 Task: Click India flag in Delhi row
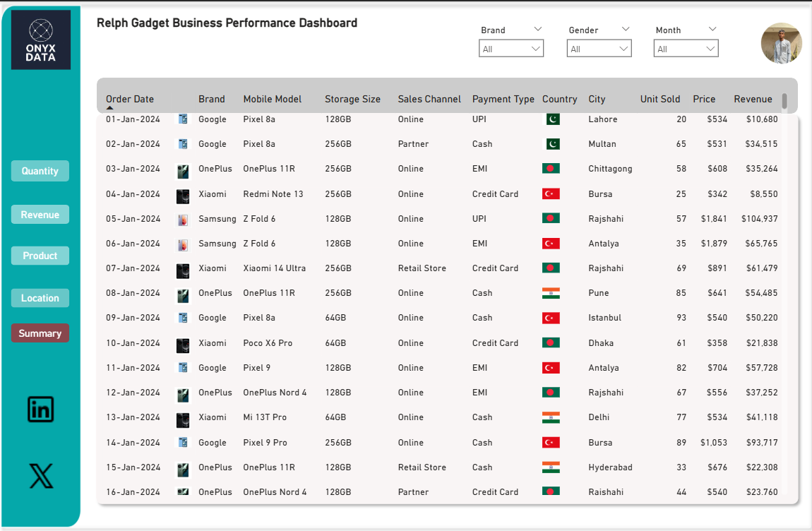551,417
